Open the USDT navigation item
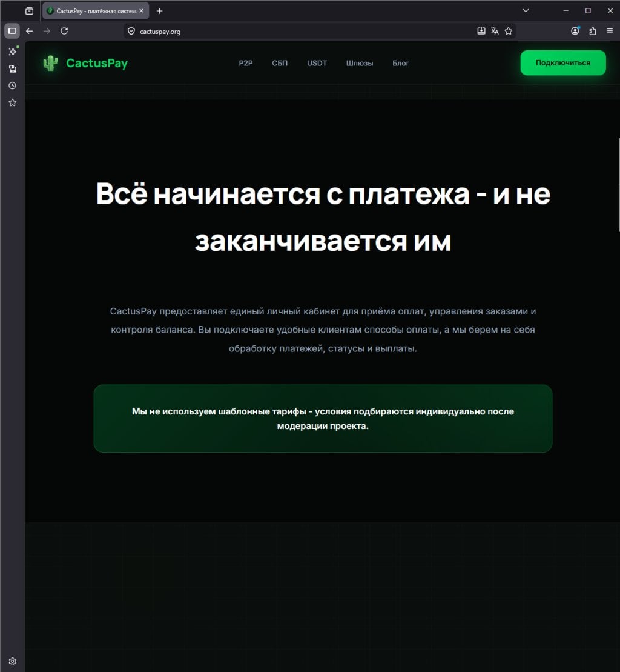 point(317,63)
